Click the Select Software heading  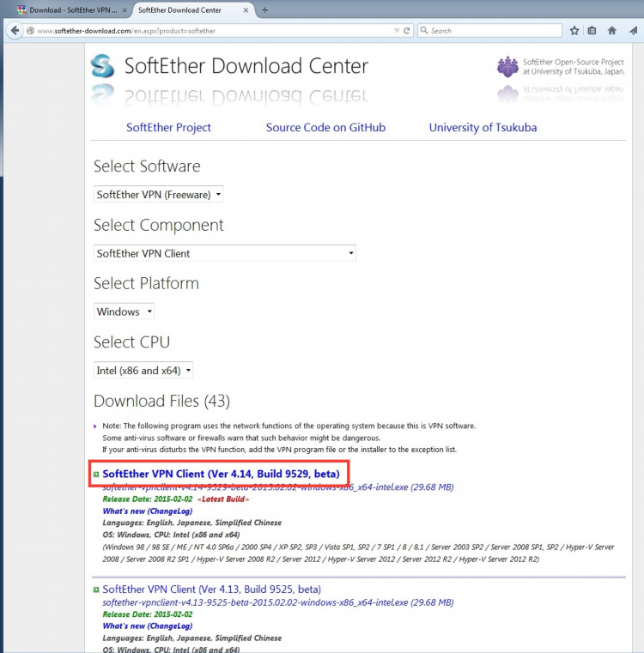point(147,166)
